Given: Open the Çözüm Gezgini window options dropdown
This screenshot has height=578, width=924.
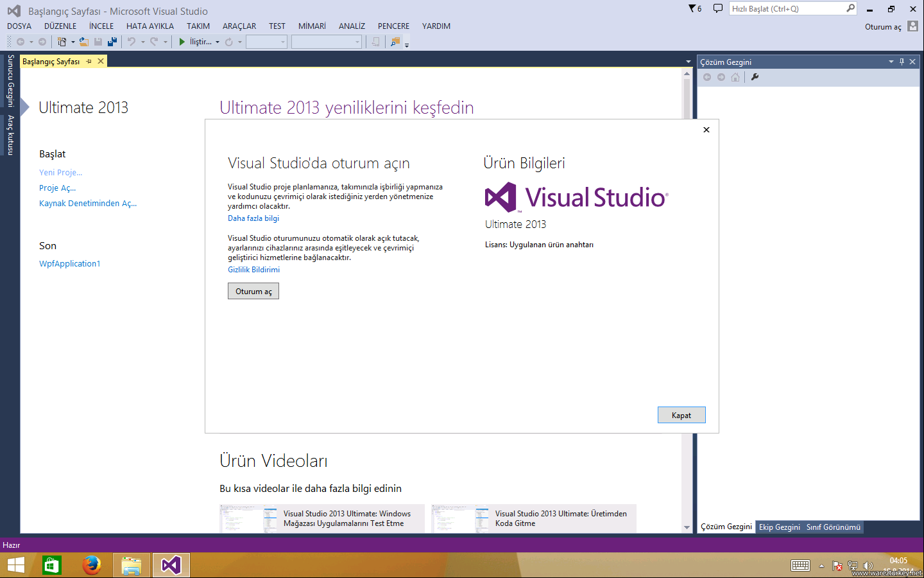Looking at the screenshot, I should 891,62.
